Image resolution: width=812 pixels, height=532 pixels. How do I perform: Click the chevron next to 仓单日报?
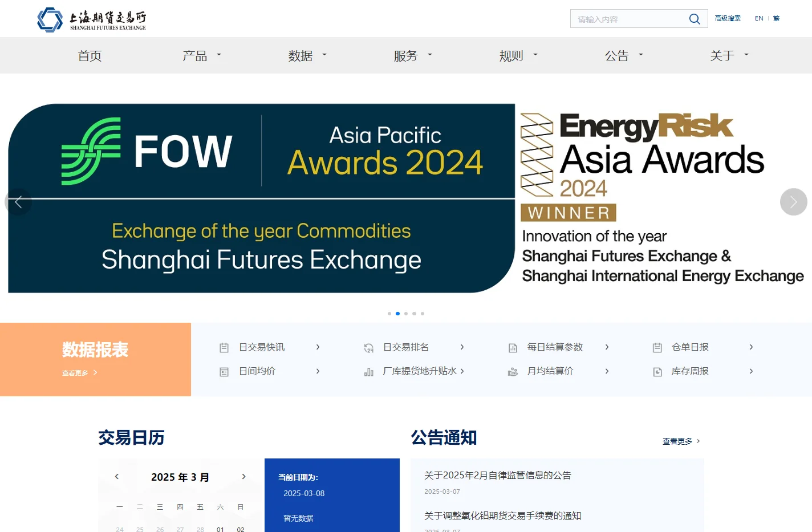point(751,347)
